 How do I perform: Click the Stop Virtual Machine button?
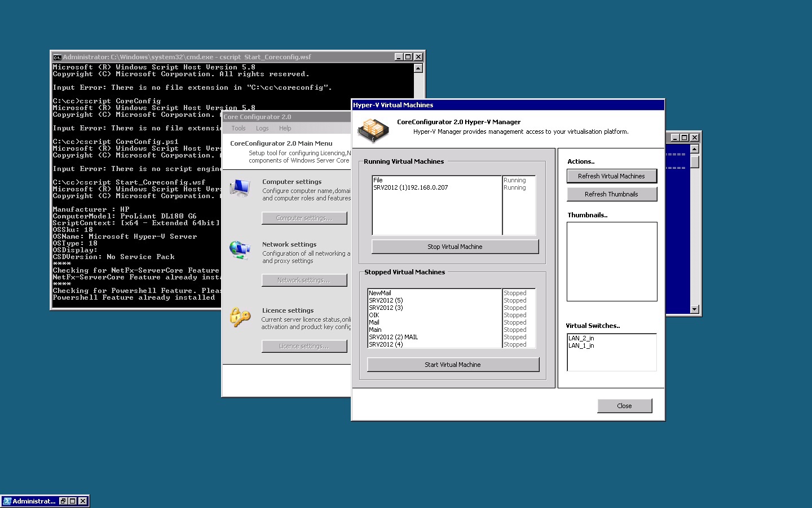tap(454, 247)
